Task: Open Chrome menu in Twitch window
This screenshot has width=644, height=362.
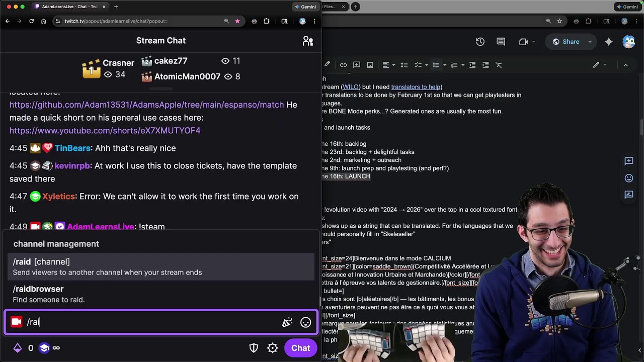Action: 314,21
